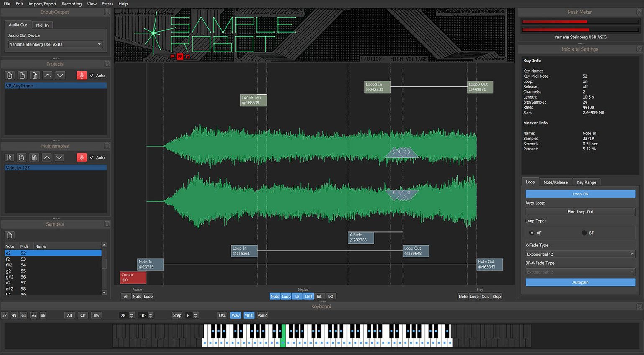This screenshot has width=644, height=355.
Task: Toggle the LSR display button
Action: (x=308, y=297)
